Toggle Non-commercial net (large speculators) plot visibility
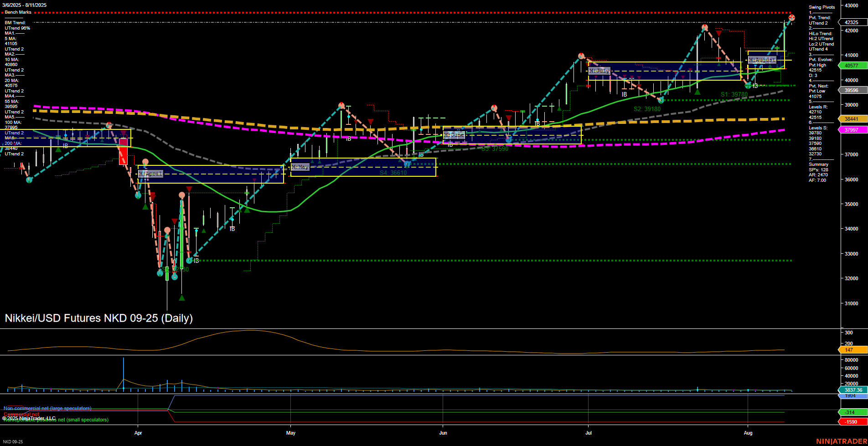 tap(47, 409)
